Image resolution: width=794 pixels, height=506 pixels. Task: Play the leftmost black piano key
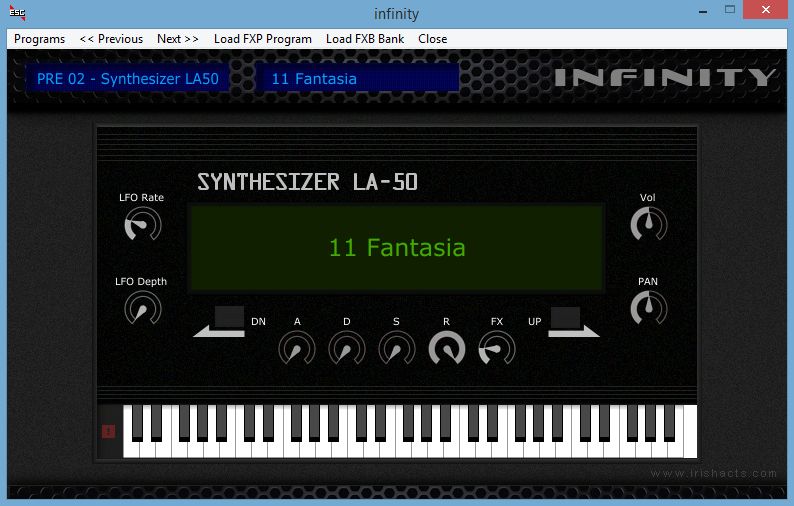tap(137, 422)
